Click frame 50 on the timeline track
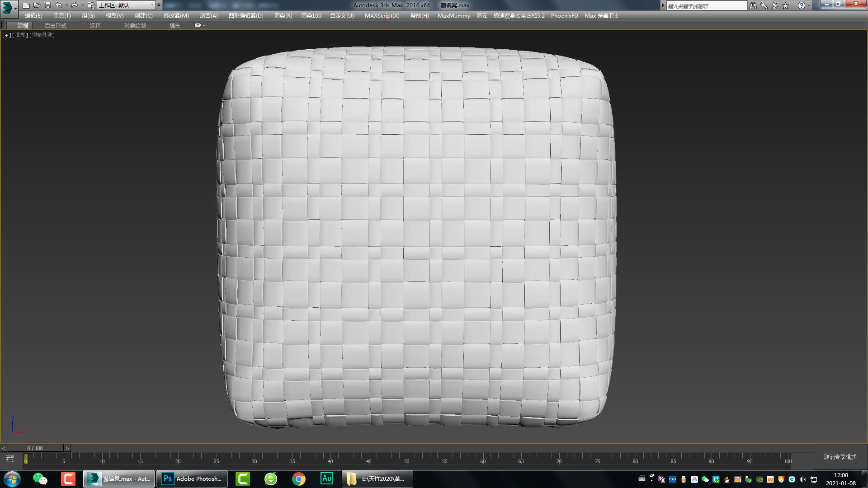Image resolution: width=868 pixels, height=488 pixels. click(406, 457)
